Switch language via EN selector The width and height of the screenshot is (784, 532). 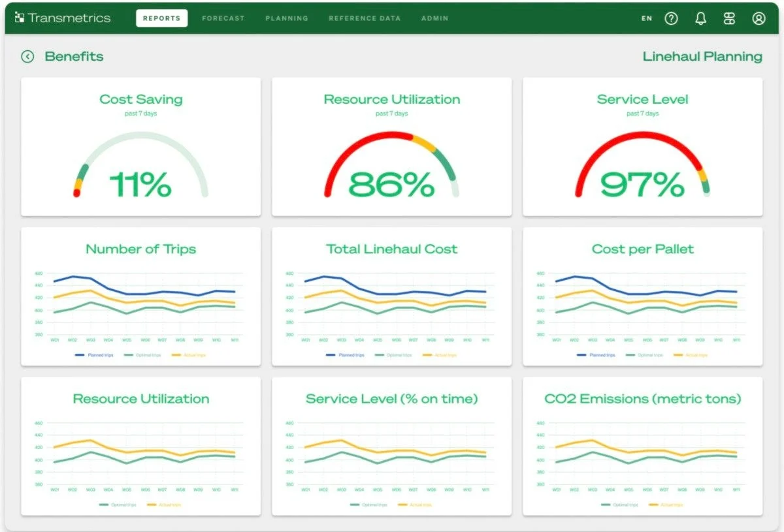coord(647,18)
